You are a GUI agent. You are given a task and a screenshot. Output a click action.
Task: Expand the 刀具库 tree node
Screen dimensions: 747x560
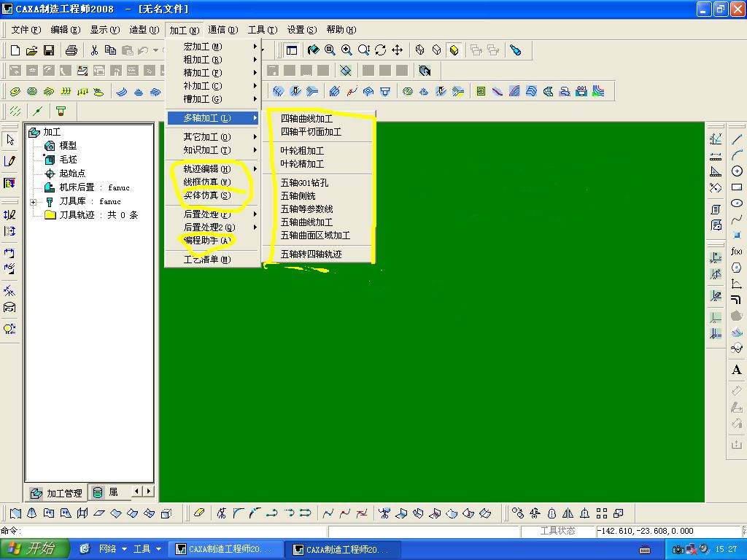pos(33,202)
